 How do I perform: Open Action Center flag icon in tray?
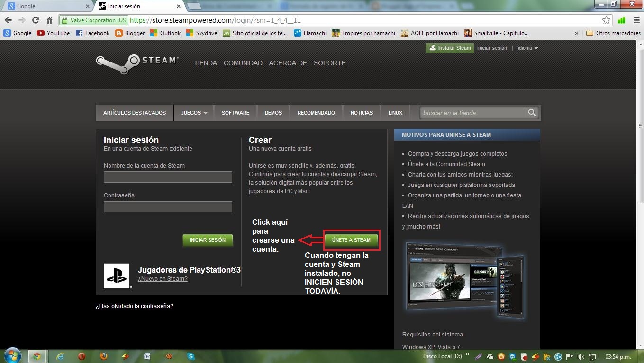click(569, 356)
